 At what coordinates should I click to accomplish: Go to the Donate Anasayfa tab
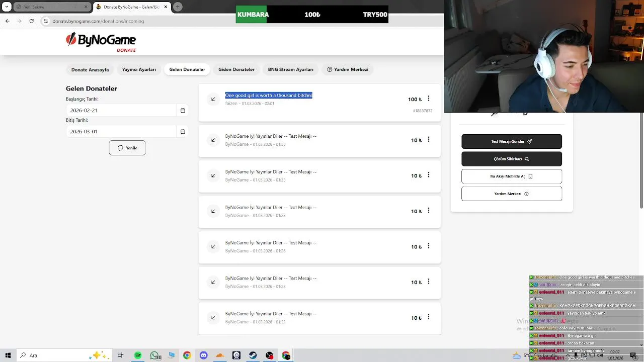click(x=90, y=69)
